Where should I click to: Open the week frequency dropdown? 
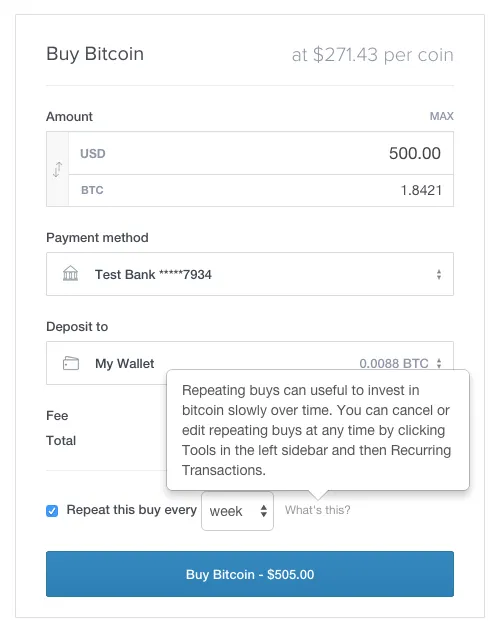(238, 511)
